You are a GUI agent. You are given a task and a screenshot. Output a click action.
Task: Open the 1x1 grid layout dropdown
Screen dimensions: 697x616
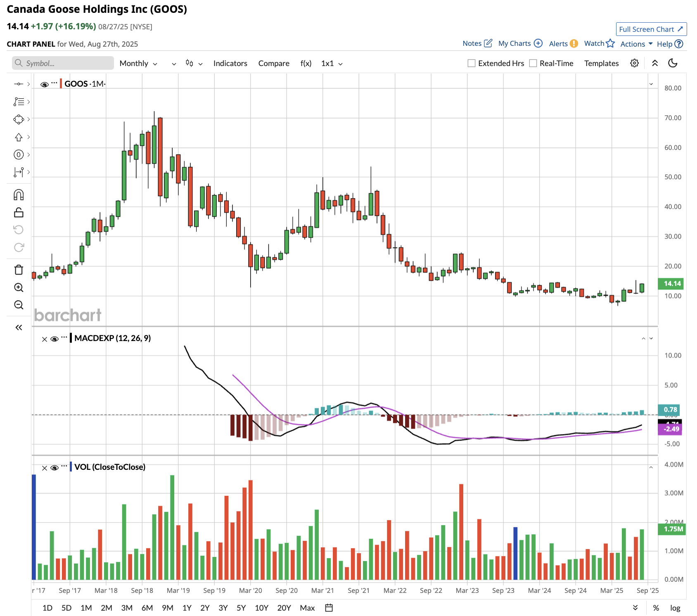click(x=332, y=64)
